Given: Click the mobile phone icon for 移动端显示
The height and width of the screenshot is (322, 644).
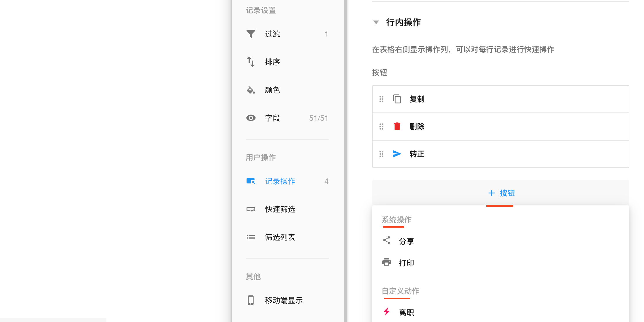Looking at the screenshot, I should tap(251, 300).
